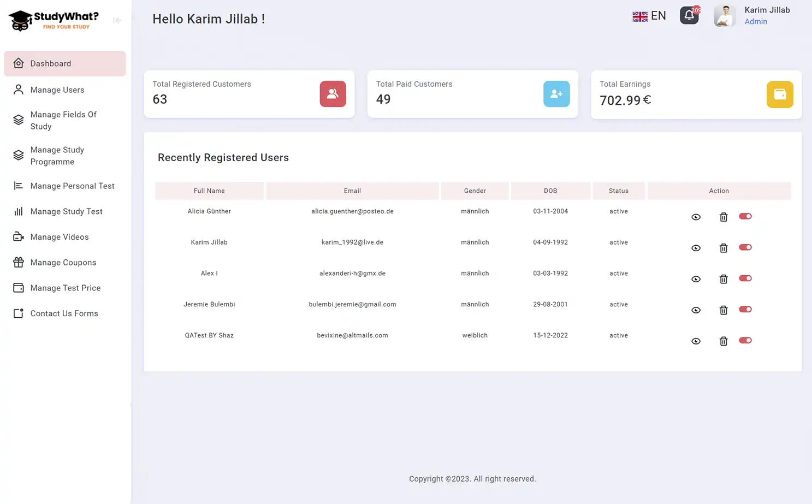812x504 pixels.
Task: Open the Manage Test Price section
Action: coord(66,288)
